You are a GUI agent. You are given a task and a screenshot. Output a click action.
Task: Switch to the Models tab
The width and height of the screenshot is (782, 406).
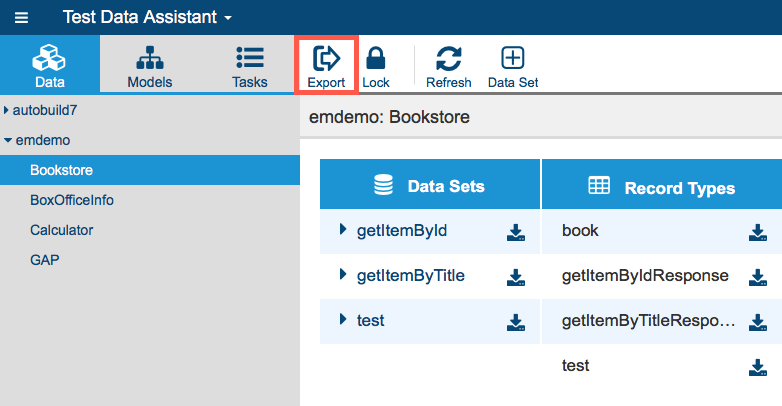150,67
